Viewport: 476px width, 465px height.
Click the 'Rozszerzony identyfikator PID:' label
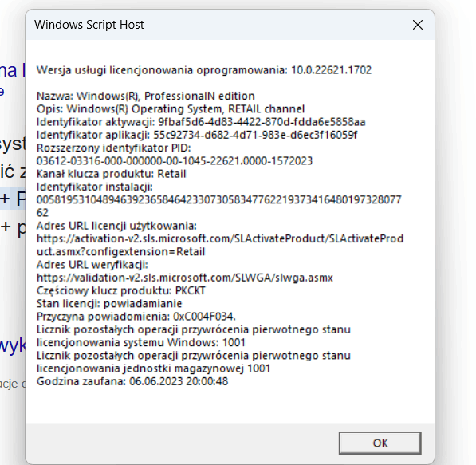114,148
